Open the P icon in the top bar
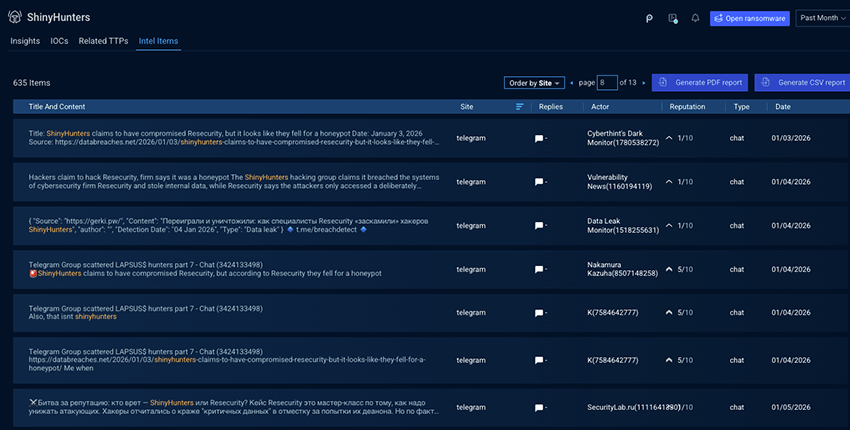850x430 pixels. [649, 18]
